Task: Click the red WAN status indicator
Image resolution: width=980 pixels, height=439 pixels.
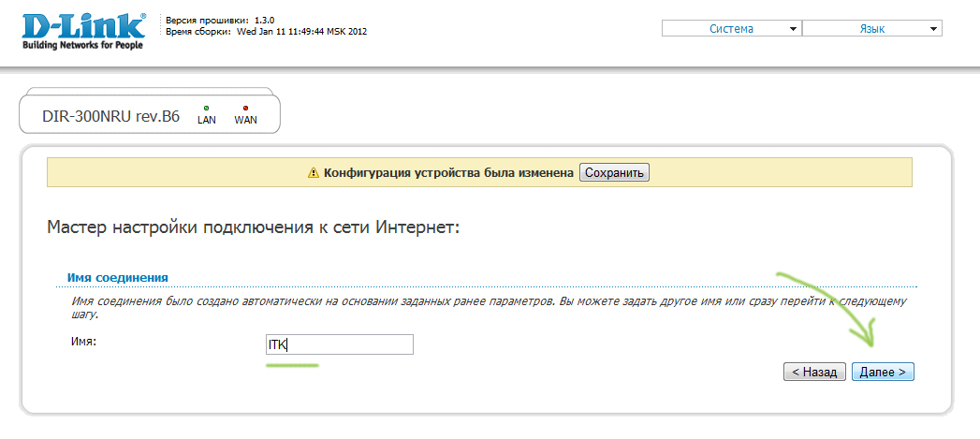Action: (x=245, y=109)
